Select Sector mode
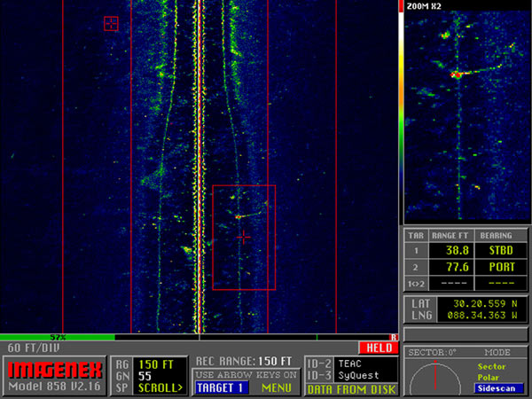 click(492, 365)
